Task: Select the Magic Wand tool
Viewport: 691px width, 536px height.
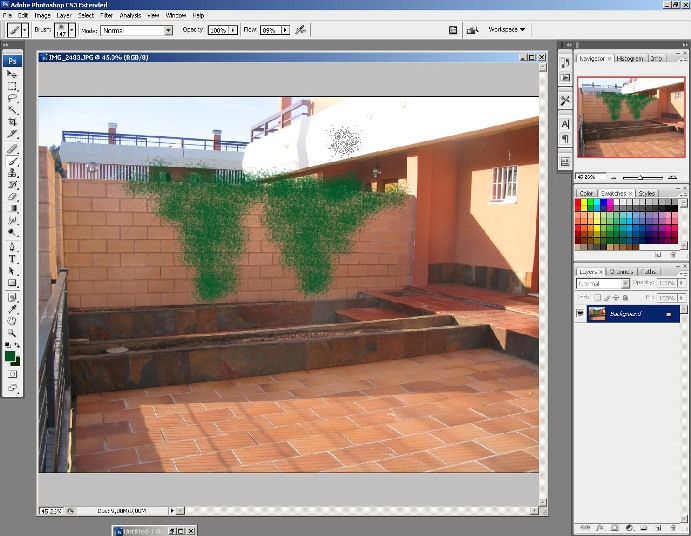Action: coord(12,110)
